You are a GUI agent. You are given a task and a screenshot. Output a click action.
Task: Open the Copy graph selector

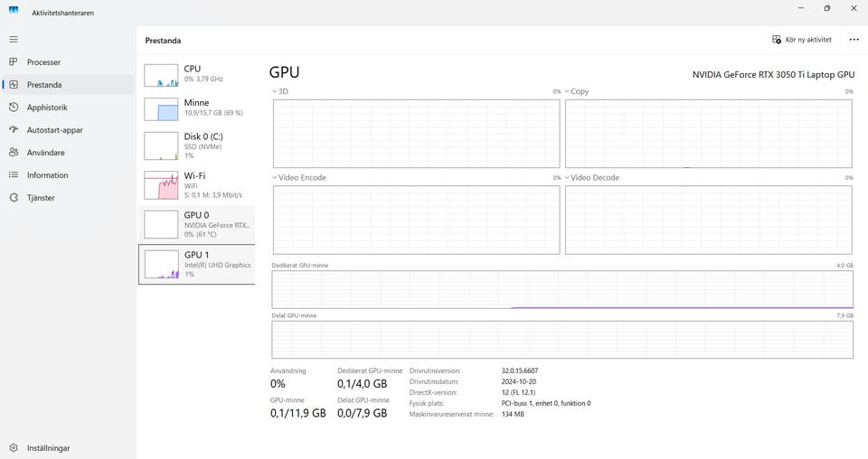coord(568,91)
